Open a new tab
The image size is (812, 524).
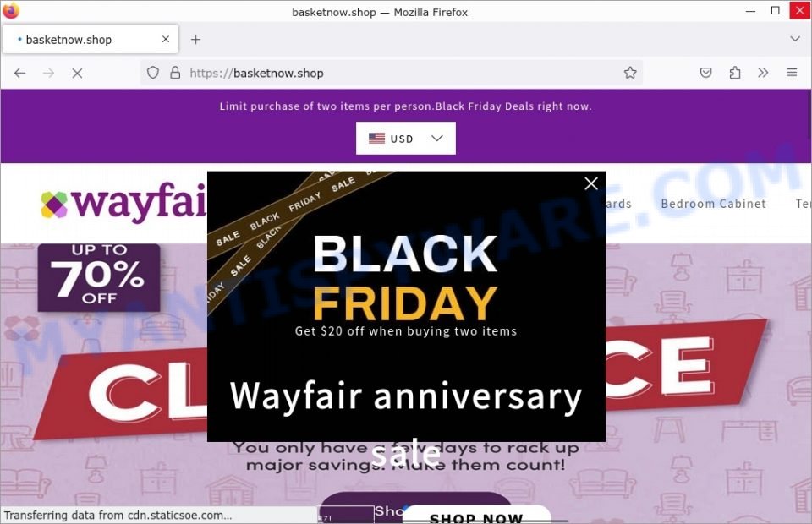coord(195,40)
